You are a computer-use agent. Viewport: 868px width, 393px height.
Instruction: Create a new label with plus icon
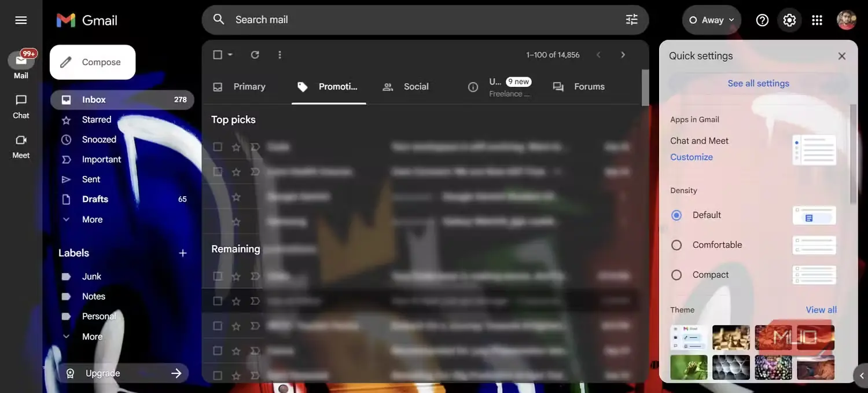[x=183, y=253]
